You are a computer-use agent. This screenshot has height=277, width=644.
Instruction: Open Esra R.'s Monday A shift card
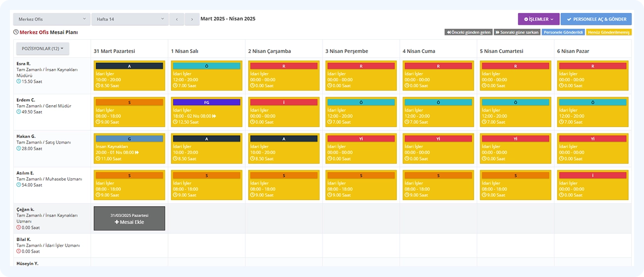pyautogui.click(x=129, y=76)
